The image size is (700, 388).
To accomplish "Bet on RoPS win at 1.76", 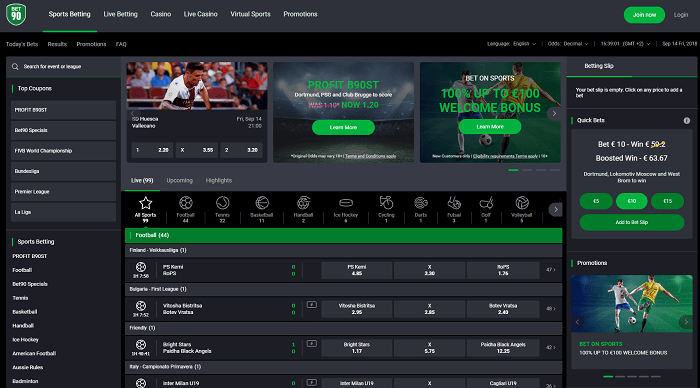I will [503, 270].
